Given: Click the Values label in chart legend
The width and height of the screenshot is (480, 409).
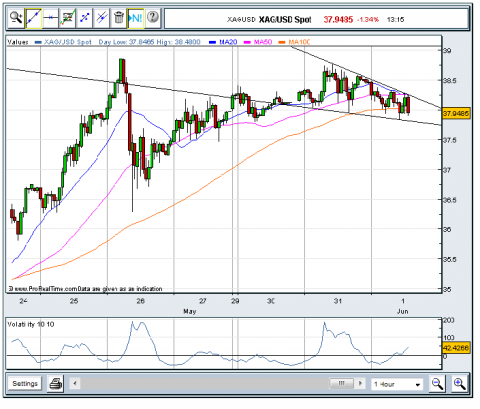Looking at the screenshot, I should tap(18, 42).
